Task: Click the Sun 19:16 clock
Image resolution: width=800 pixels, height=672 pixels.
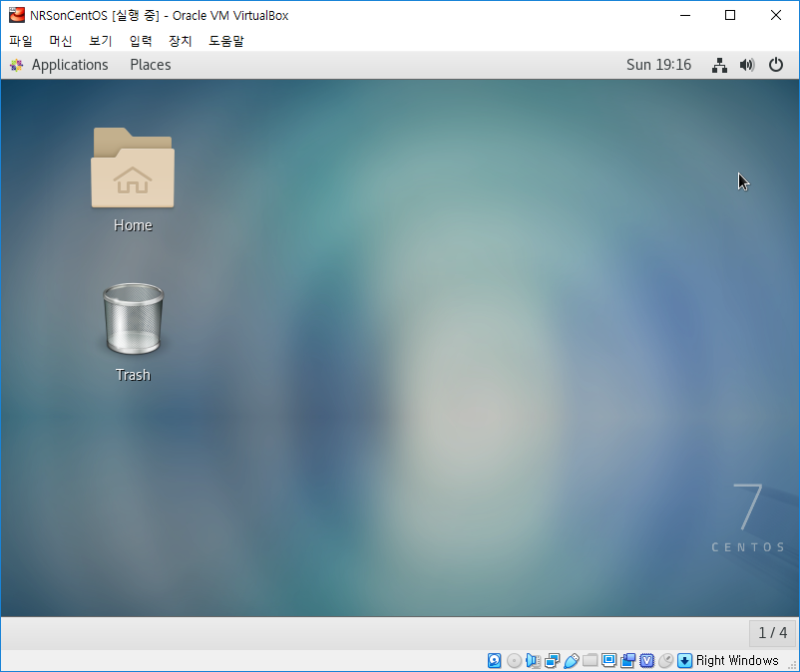Action: [x=658, y=65]
